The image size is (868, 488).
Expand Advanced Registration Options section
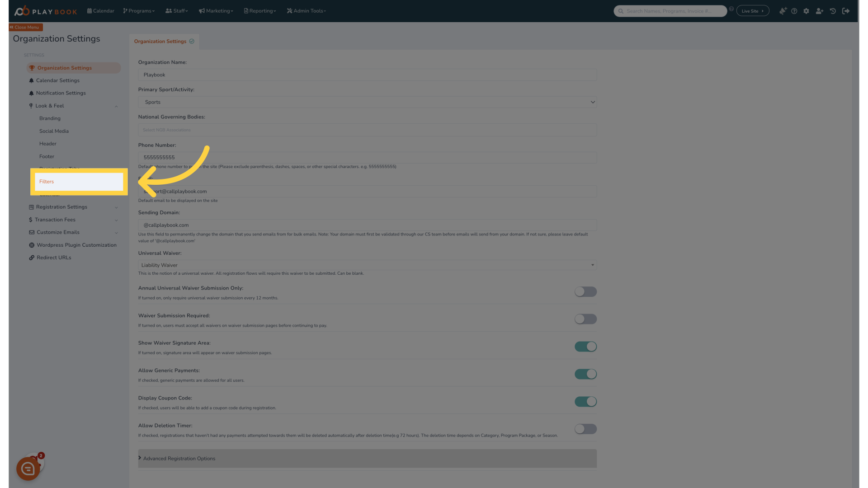tap(179, 458)
